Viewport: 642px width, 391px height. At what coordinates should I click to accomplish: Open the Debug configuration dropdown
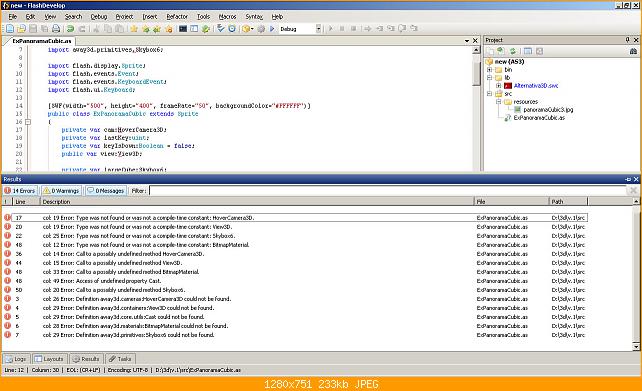[x=319, y=29]
